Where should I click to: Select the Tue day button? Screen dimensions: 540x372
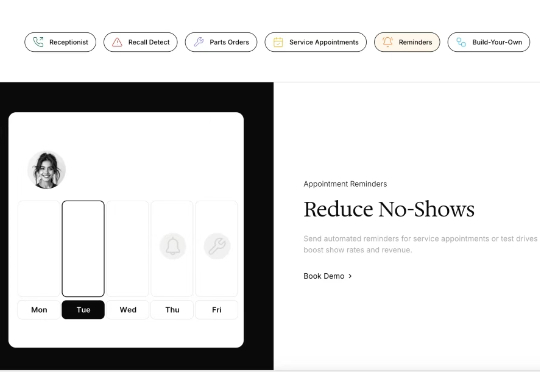point(83,310)
